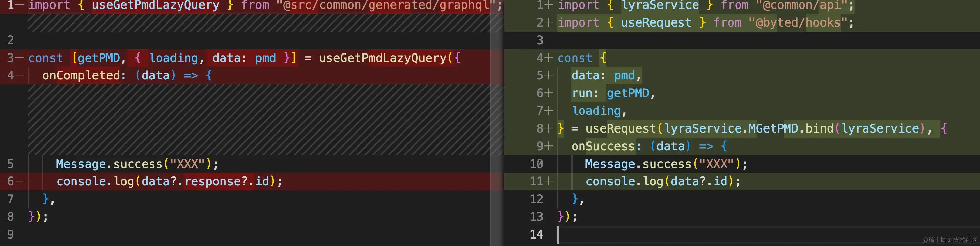Click the 'onSuccess' callback key

603,146
